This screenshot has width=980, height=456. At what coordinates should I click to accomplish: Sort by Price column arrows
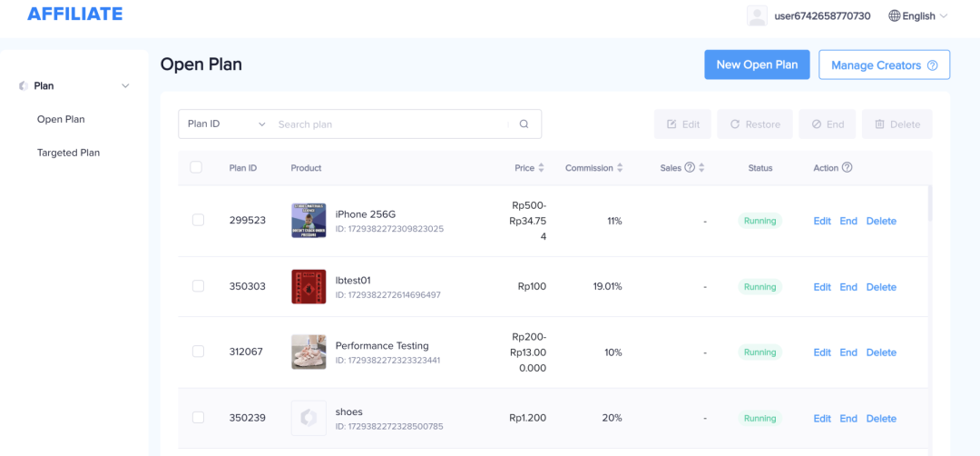(x=542, y=168)
